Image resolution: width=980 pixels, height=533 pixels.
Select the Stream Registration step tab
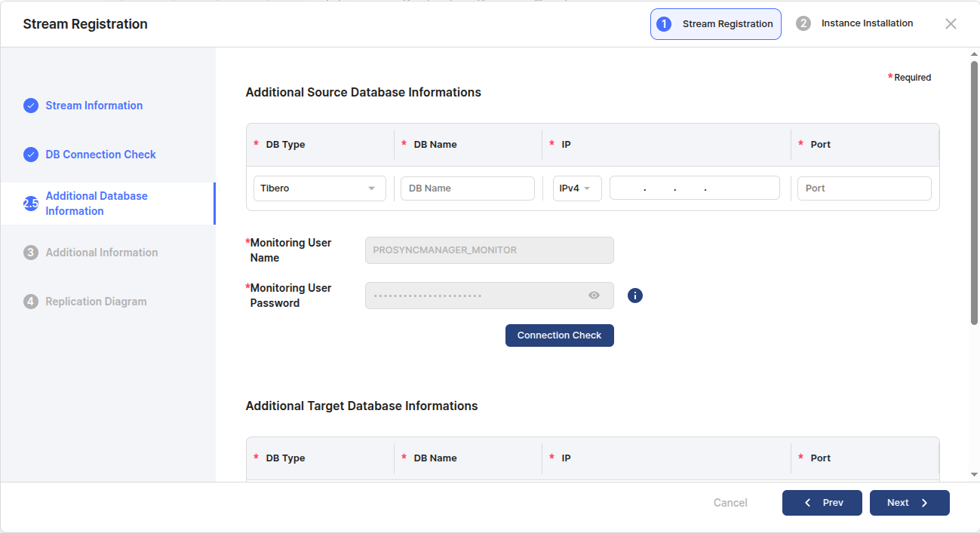[715, 24]
